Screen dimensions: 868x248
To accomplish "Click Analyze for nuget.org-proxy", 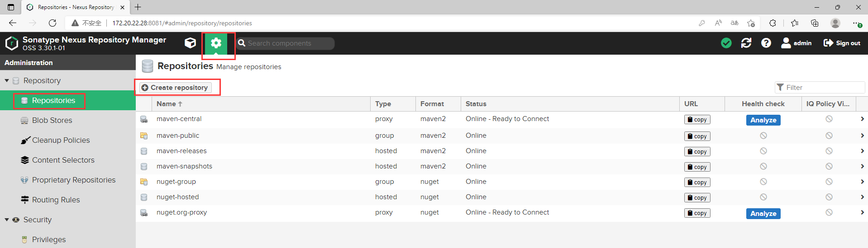I will [763, 214].
